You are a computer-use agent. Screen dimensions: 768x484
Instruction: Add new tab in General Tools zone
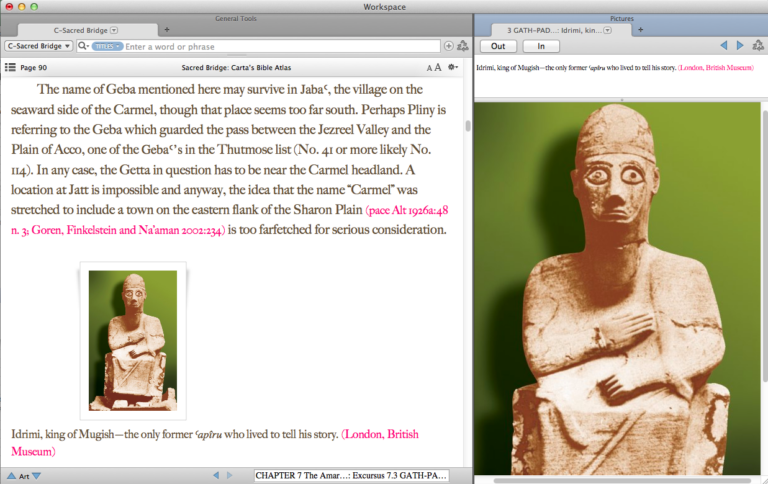coord(166,30)
